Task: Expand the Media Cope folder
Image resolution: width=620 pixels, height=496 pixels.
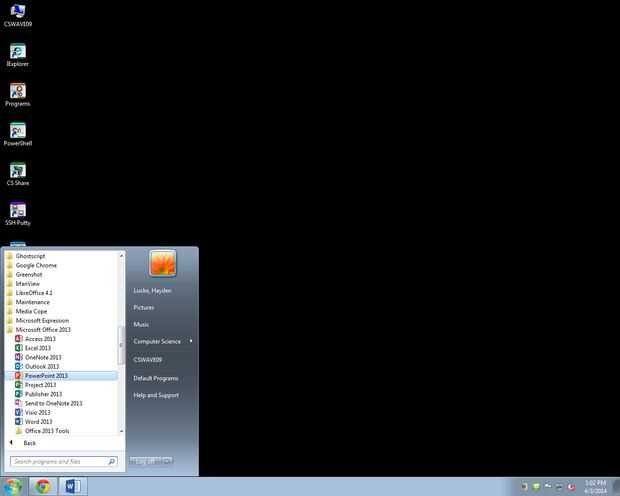Action: [x=27, y=311]
